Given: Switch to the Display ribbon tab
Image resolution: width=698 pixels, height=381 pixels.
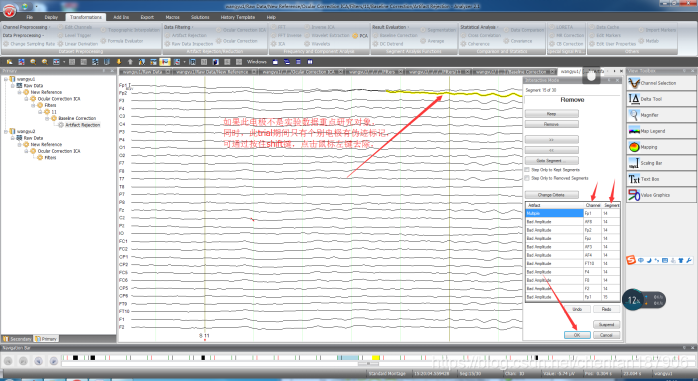Looking at the screenshot, I should pos(51,17).
